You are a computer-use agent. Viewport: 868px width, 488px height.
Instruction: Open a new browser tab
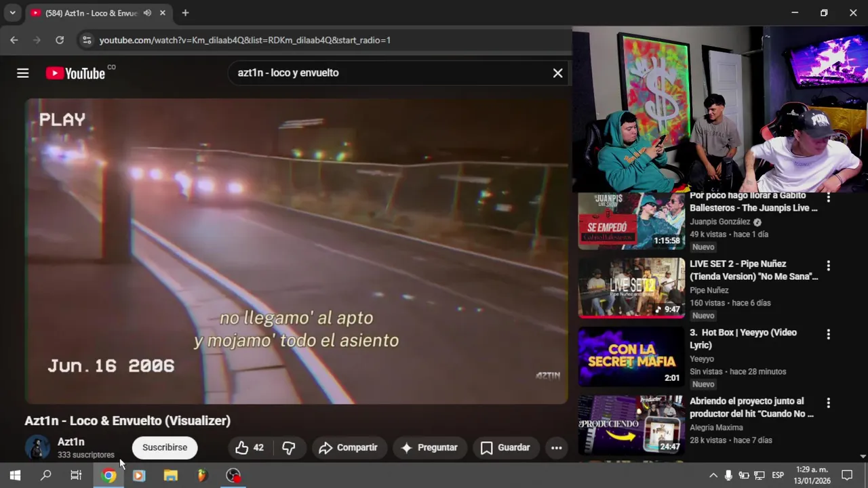click(185, 13)
